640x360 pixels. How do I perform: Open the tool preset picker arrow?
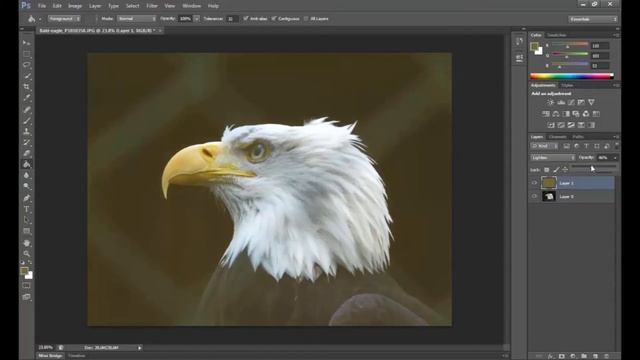pyautogui.click(x=40, y=19)
